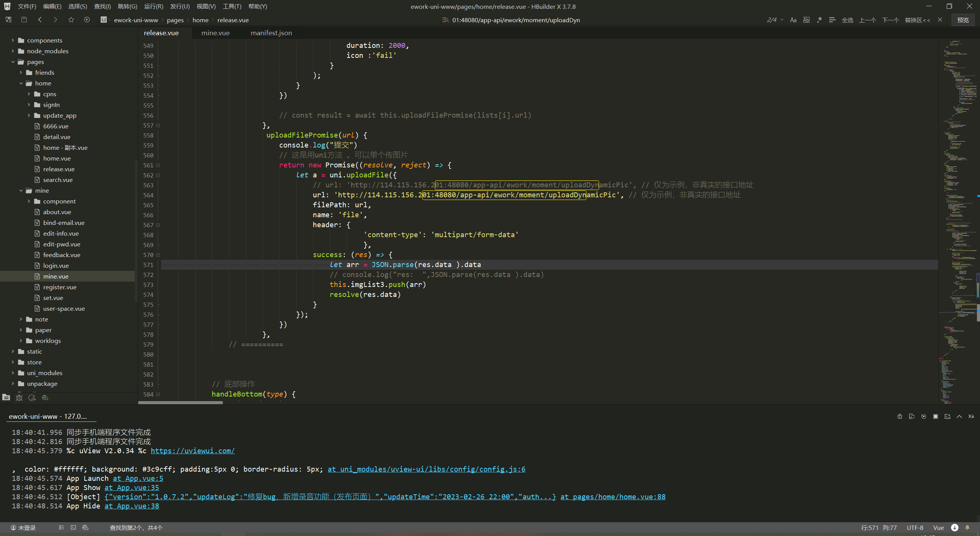This screenshot has width=980, height=536.
Task: Click the notification bell in status bar
Action: pos(967,528)
